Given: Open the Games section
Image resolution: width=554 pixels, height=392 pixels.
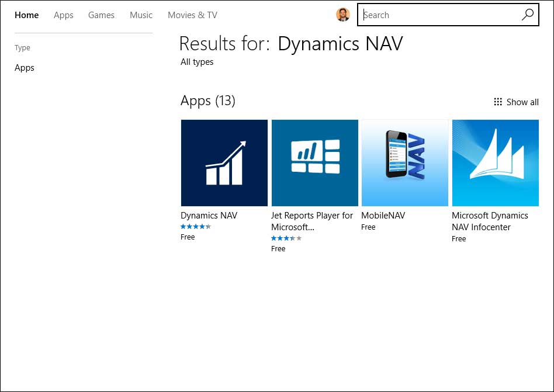Looking at the screenshot, I should click(101, 15).
